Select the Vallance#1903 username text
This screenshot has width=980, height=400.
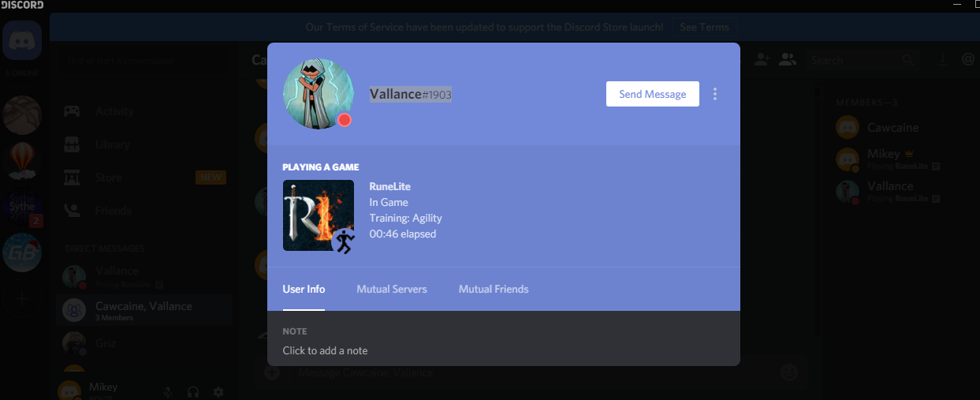coord(411,94)
